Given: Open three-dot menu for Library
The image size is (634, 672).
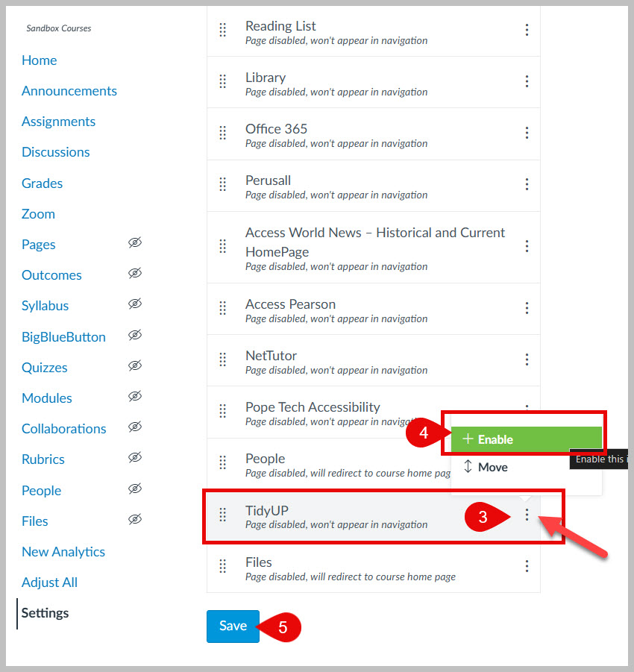Looking at the screenshot, I should 527,81.
